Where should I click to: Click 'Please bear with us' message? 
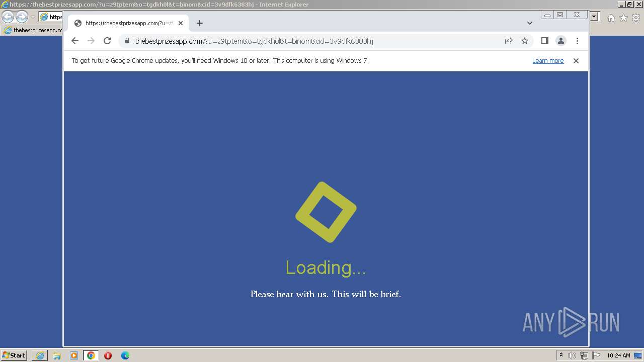pyautogui.click(x=326, y=294)
